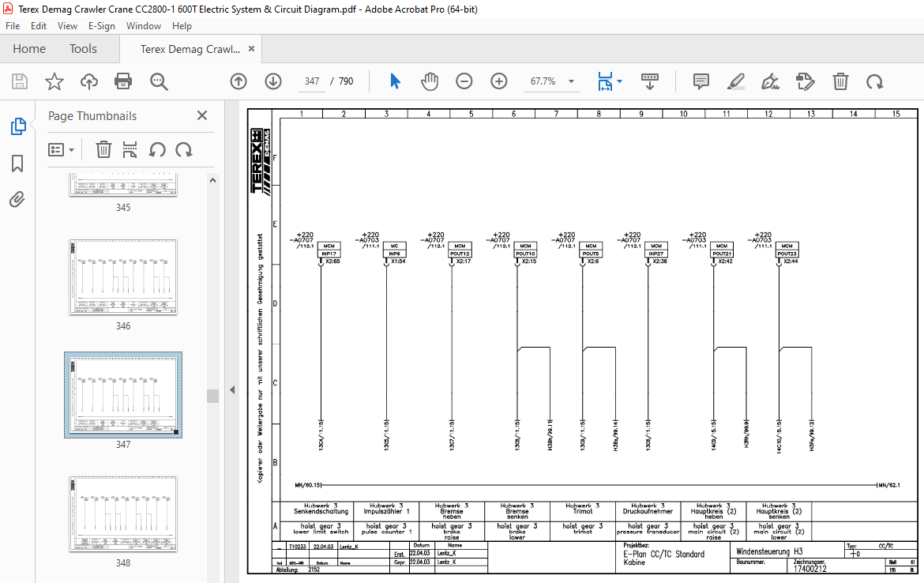The width and height of the screenshot is (924, 583).
Task: Open the Help menu
Action: click(182, 26)
